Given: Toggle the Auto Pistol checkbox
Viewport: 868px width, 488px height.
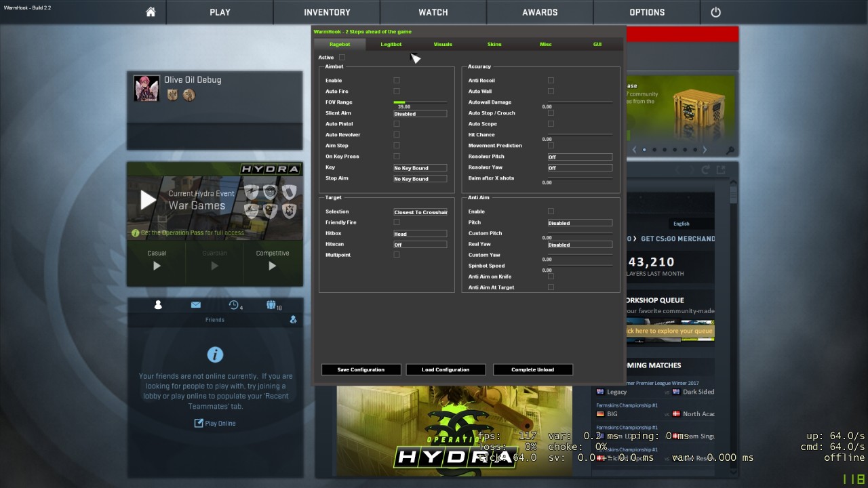Looking at the screenshot, I should [x=397, y=124].
